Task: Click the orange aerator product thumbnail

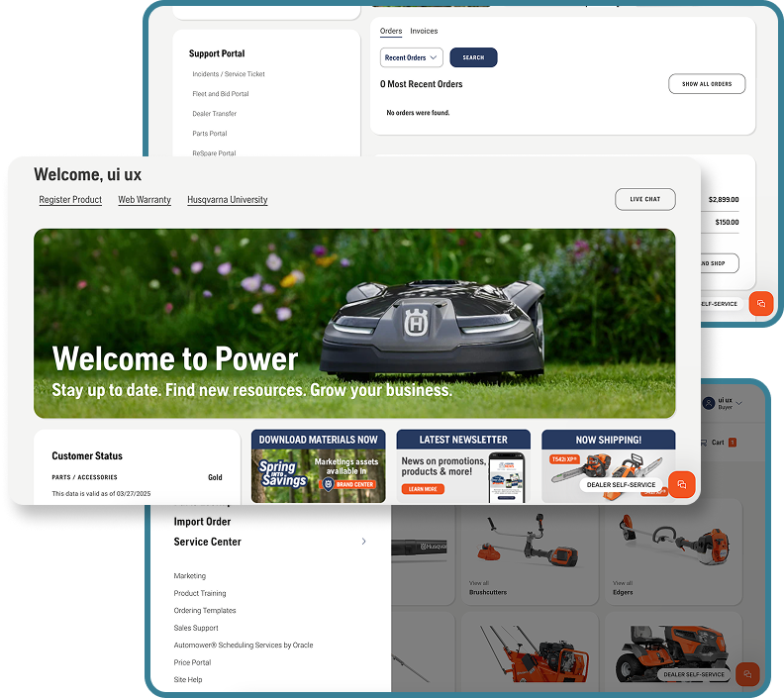Action: coord(534,652)
